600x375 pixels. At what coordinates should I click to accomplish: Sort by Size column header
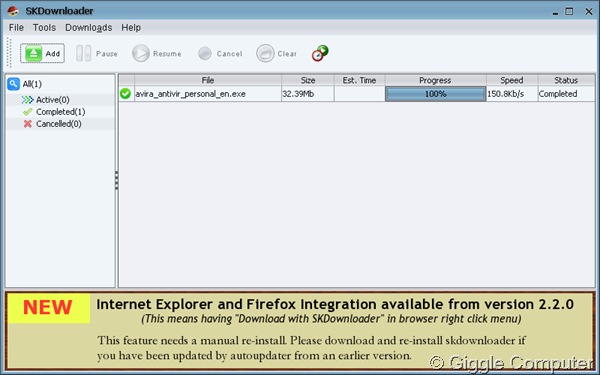click(x=308, y=80)
